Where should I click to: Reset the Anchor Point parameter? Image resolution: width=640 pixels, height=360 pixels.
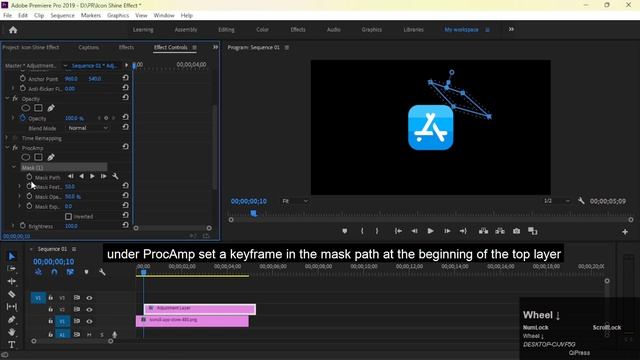[125, 78]
